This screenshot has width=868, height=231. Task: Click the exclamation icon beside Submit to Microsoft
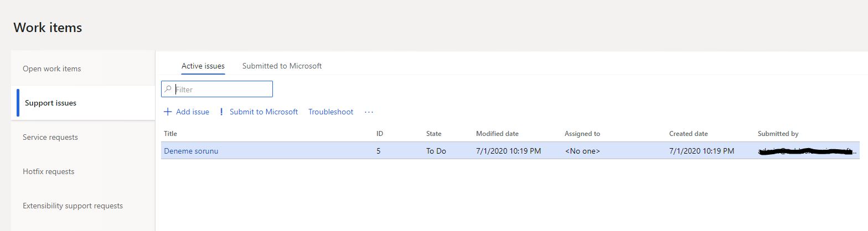click(221, 112)
